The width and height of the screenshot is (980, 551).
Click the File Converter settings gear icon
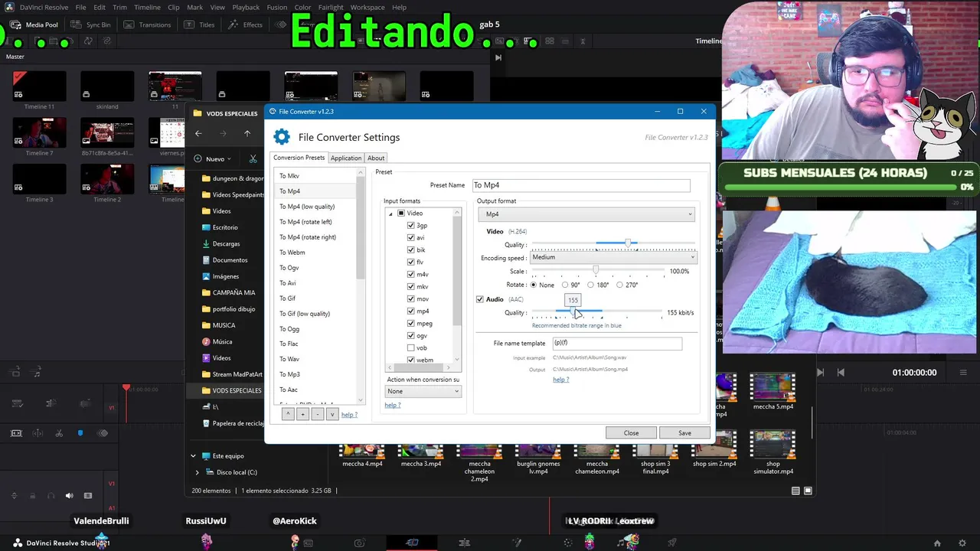click(x=282, y=137)
